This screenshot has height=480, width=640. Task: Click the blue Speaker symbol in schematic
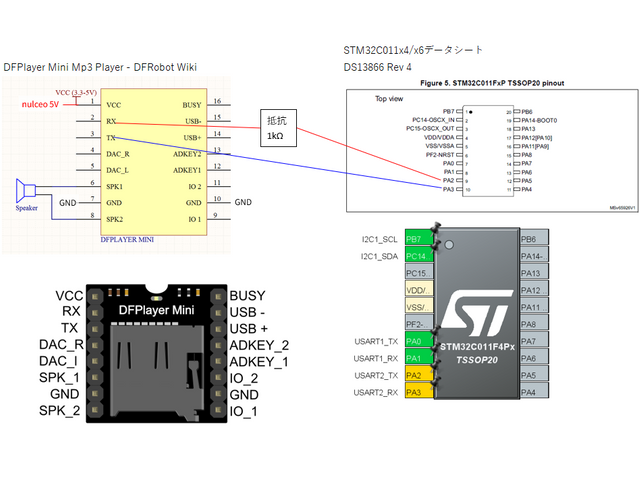(26, 191)
